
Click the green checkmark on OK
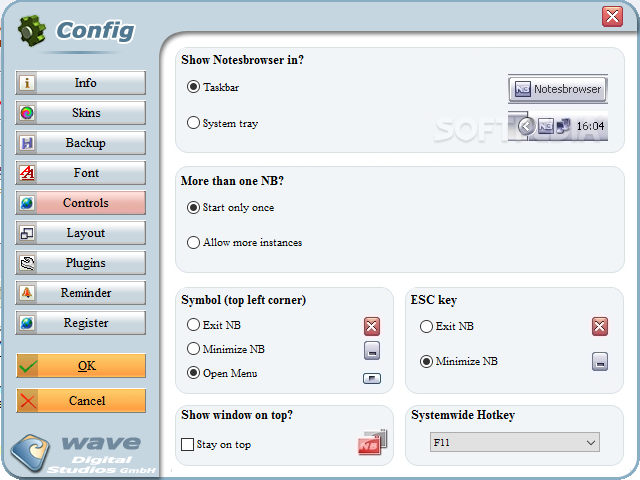click(28, 366)
